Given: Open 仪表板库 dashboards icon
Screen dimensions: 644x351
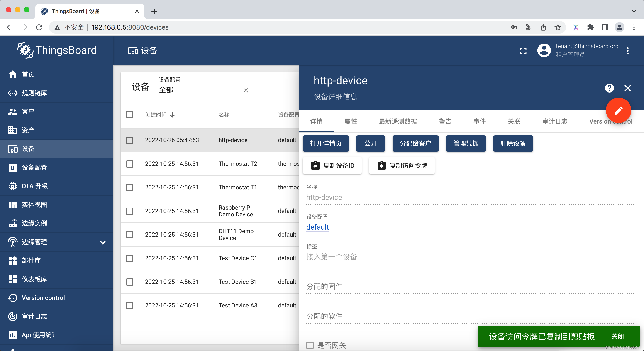Looking at the screenshot, I should (x=12, y=279).
